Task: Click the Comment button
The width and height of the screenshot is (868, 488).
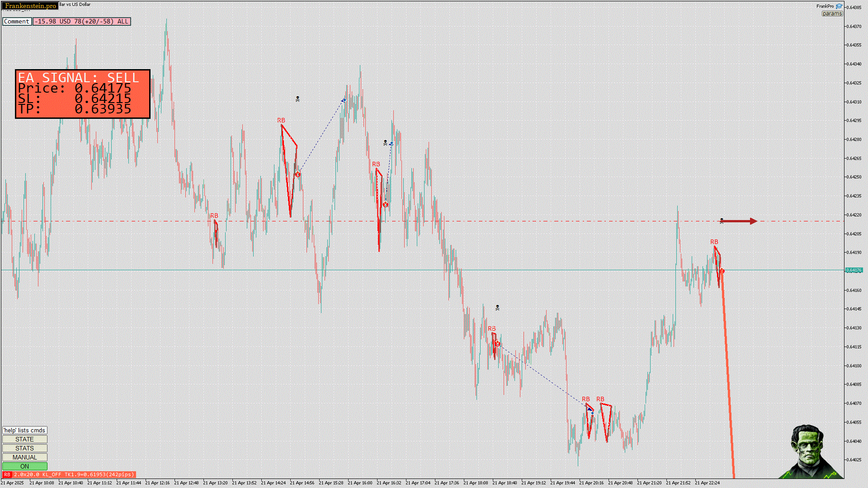Action: [17, 21]
